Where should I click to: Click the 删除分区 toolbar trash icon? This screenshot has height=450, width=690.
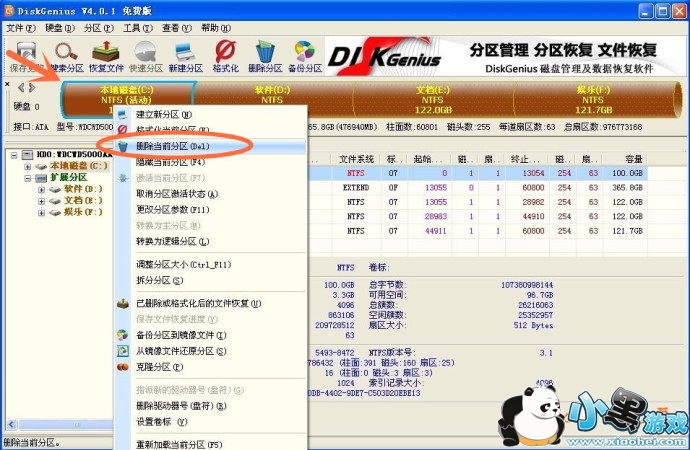coord(265,56)
